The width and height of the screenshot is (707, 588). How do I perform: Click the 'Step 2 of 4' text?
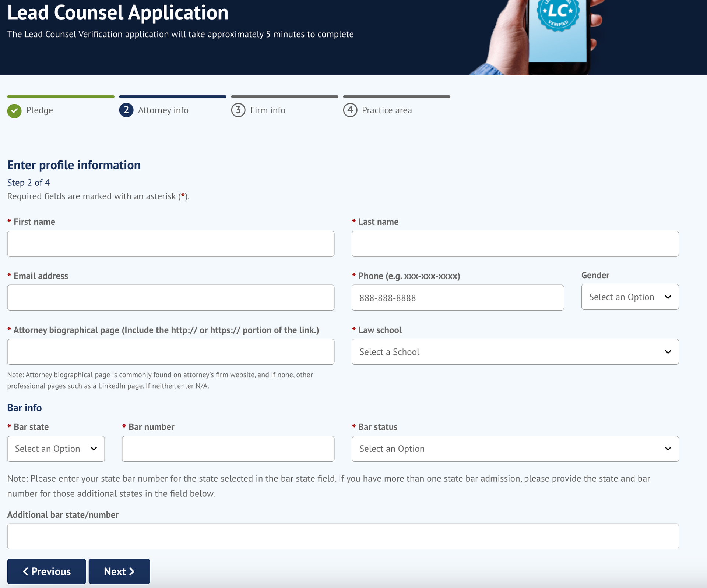(x=28, y=183)
